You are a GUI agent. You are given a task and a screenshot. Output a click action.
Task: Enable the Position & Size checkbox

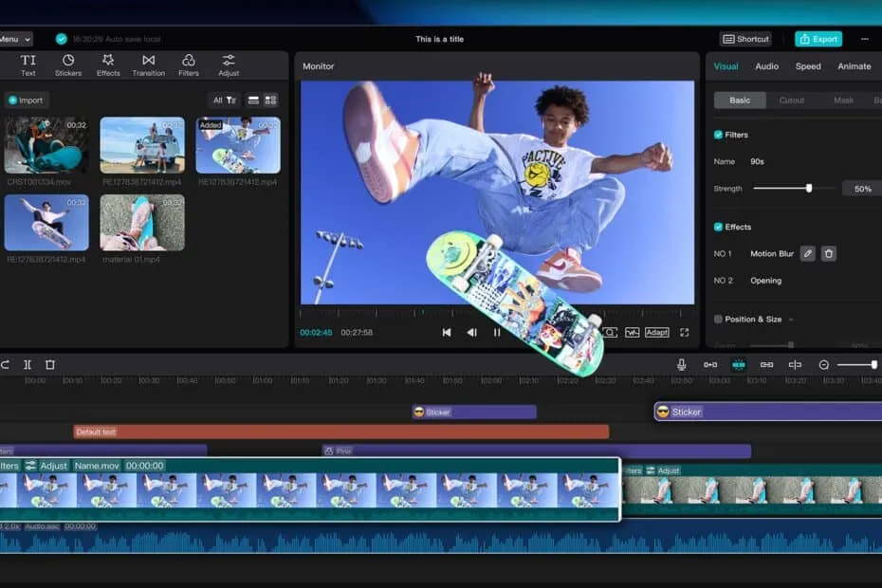718,319
